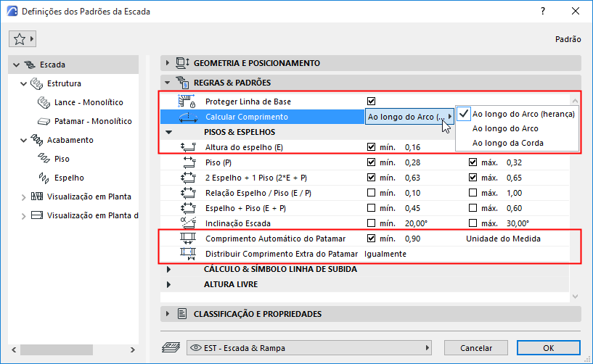Edit Inclinação Escada mín. 20,00° value
The width and height of the screenshot is (593, 364).
(x=416, y=223)
